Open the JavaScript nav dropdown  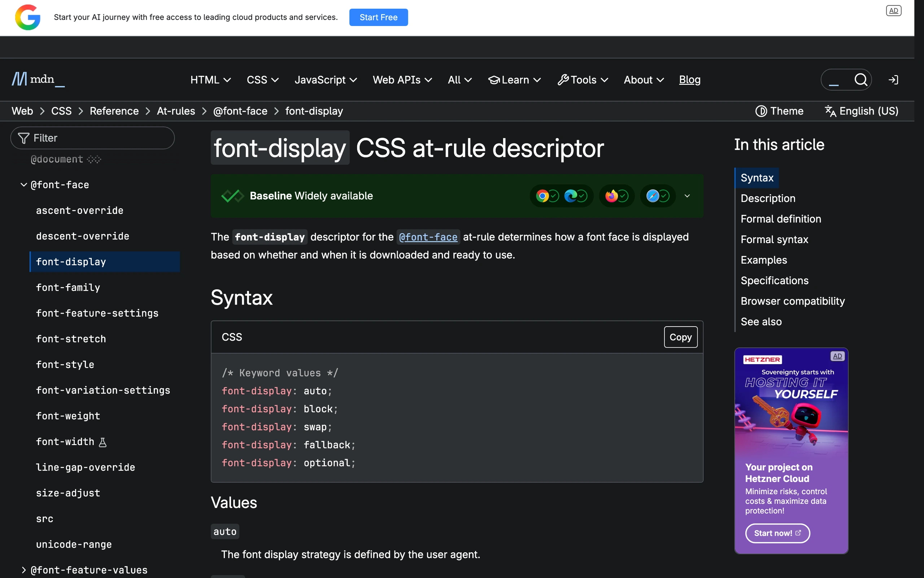[326, 79]
